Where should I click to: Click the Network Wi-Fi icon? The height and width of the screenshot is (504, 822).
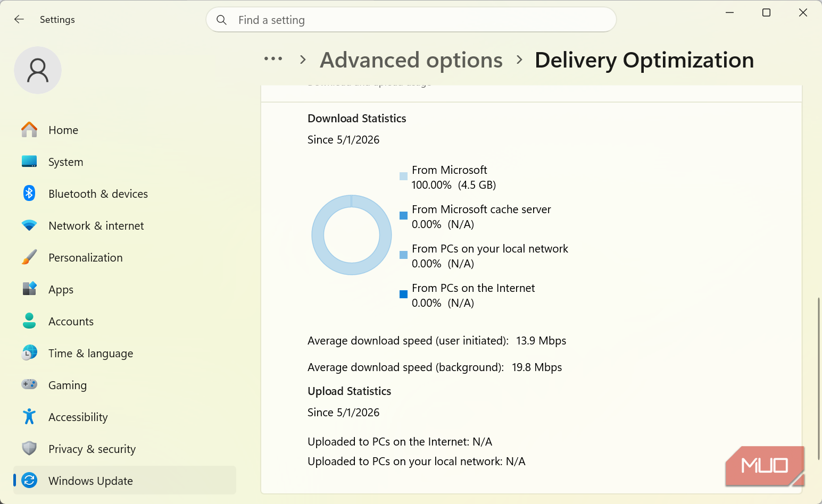[29, 225]
